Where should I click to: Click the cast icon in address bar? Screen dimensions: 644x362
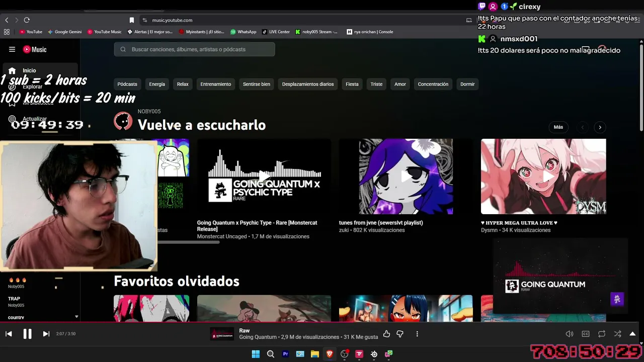(x=469, y=20)
